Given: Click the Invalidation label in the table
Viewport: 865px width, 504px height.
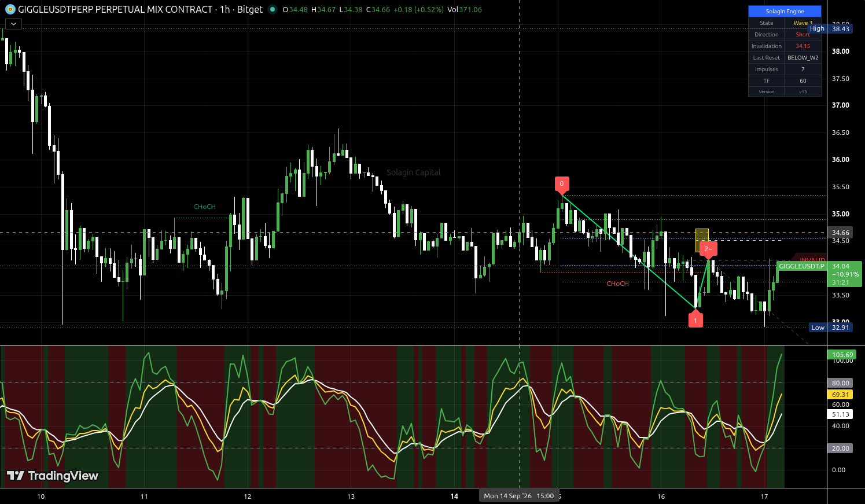Looking at the screenshot, I should click(x=766, y=46).
